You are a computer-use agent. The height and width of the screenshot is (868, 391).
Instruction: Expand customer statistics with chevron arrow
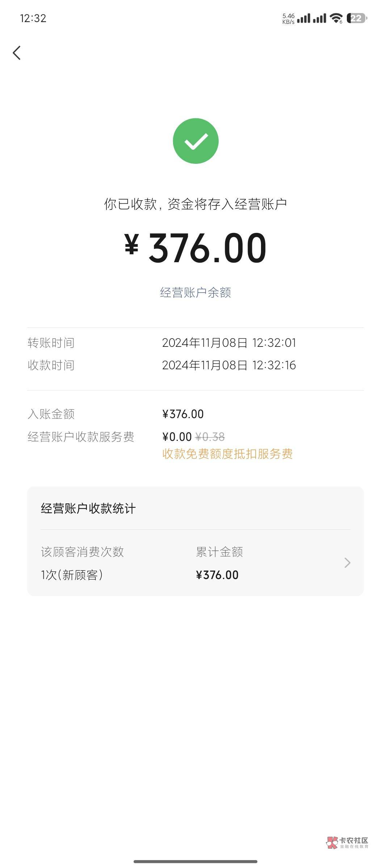click(x=347, y=563)
